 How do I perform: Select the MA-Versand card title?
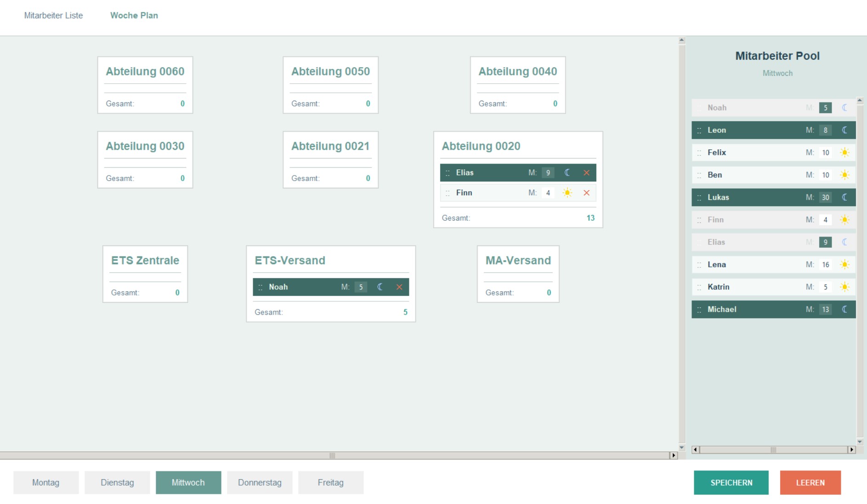tap(518, 260)
